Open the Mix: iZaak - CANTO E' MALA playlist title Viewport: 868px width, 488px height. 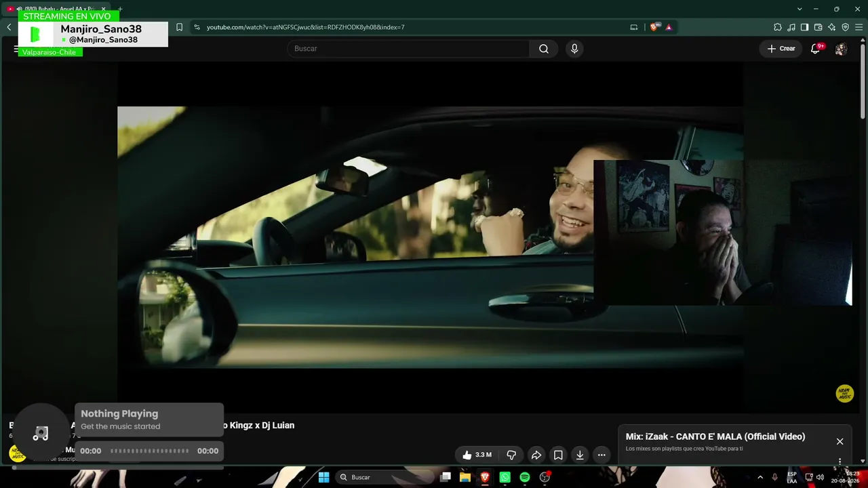(715, 436)
